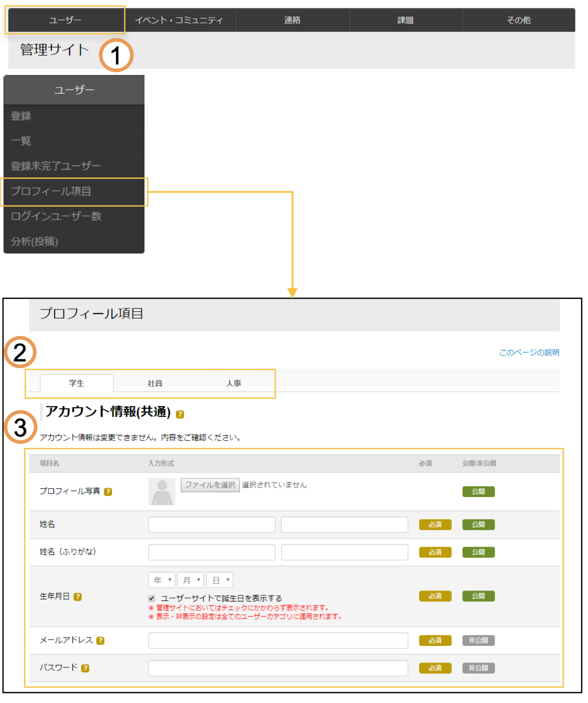
Task: Toggle 非公開 badge in パスワード row
Action: pos(478,668)
